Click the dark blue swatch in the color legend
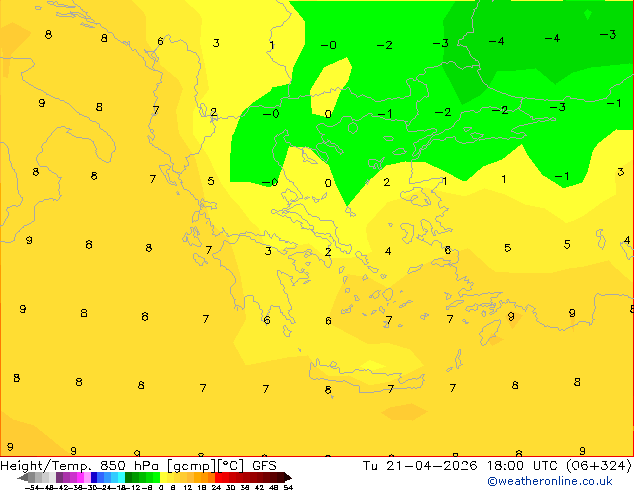This screenshot has width=634, height=490. coord(94,477)
